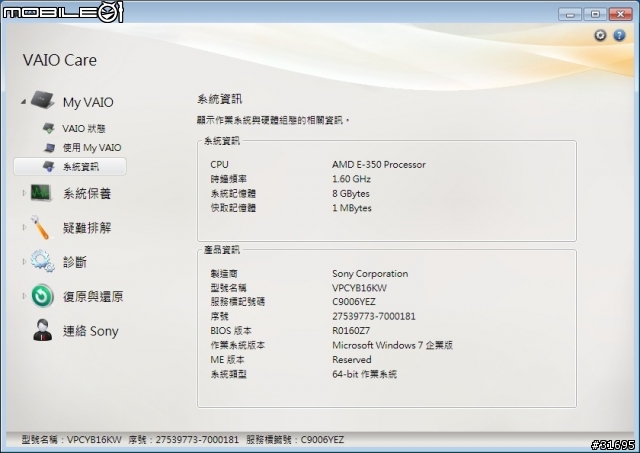Close the VAIO Care window
The width and height of the screenshot is (640, 453).
620,14
